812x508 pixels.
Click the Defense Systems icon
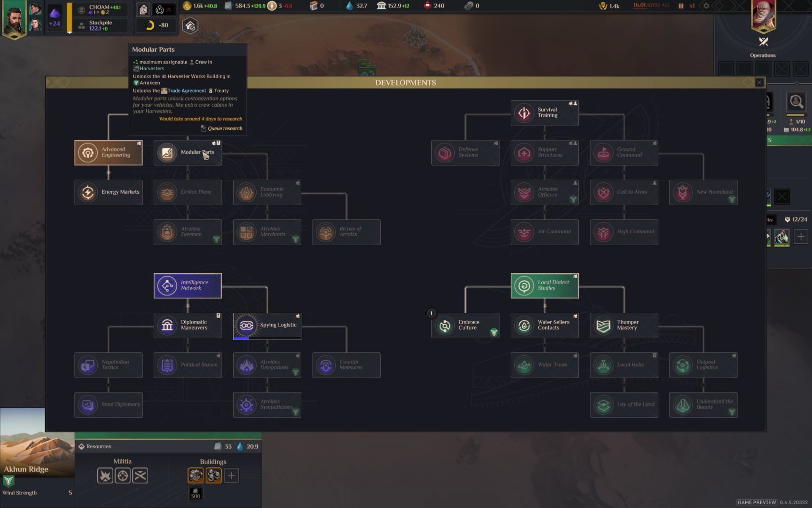pos(445,152)
